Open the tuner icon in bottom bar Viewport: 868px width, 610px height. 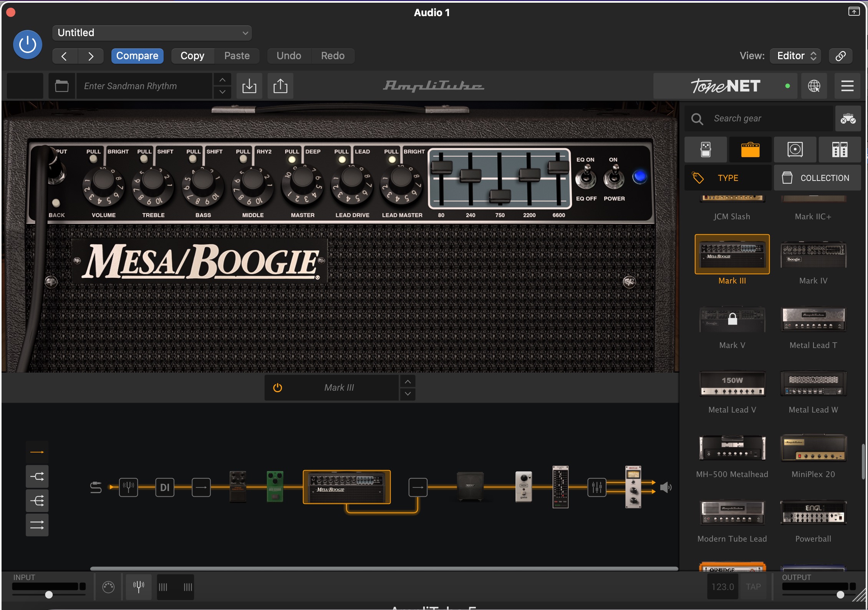click(139, 587)
